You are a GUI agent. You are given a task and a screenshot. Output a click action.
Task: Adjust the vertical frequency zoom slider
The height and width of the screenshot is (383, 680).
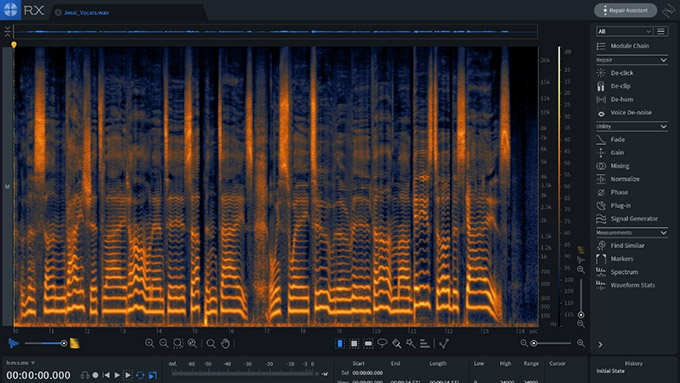point(581,297)
